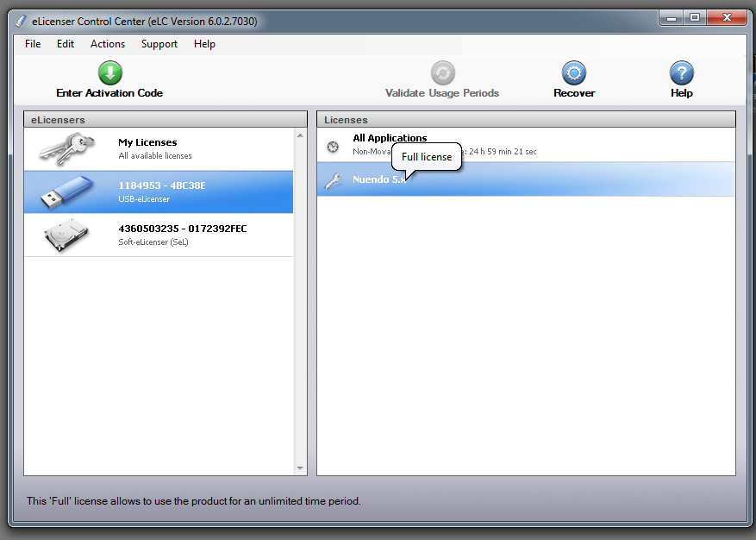Click the eLicenser app icon in title bar
The height and width of the screenshot is (540, 756).
click(21, 21)
